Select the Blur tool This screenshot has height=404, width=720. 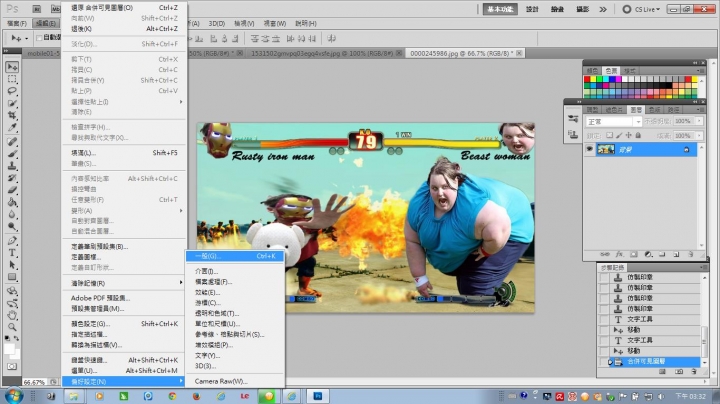click(12, 214)
